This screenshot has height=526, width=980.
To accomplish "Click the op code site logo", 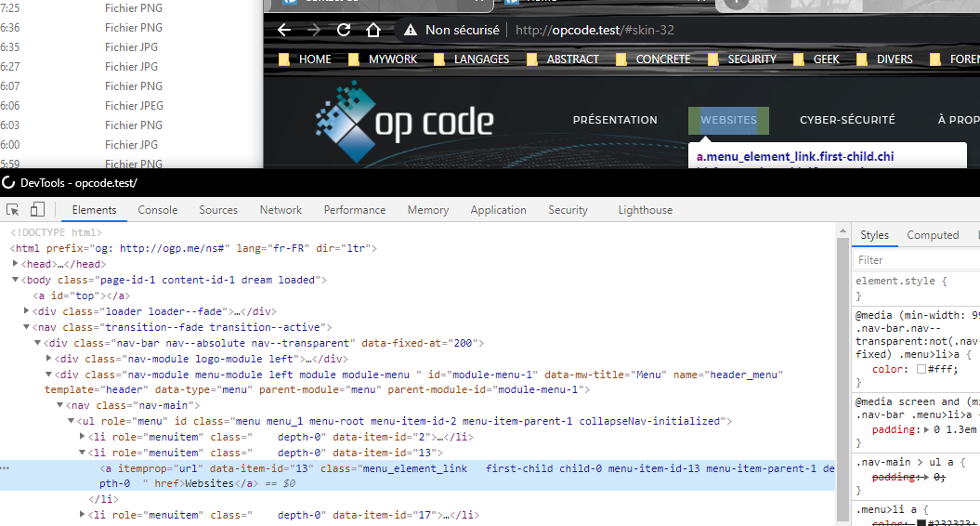I will pos(404,122).
